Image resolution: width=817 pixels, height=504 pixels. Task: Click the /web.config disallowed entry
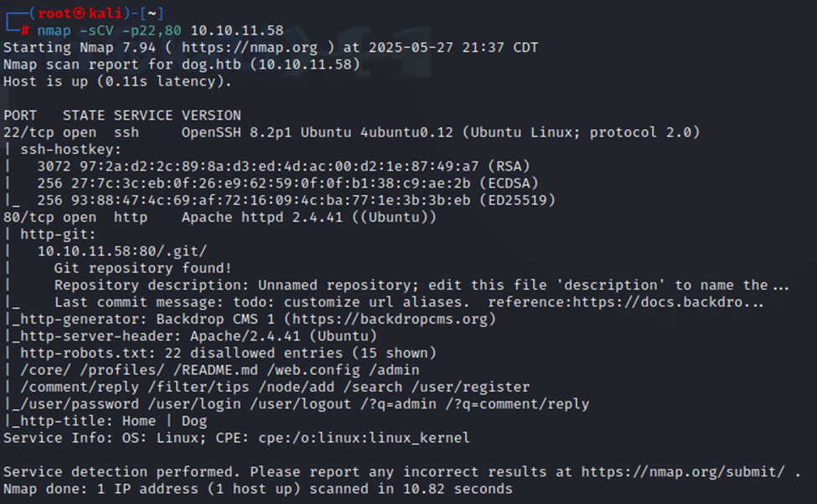(313, 370)
